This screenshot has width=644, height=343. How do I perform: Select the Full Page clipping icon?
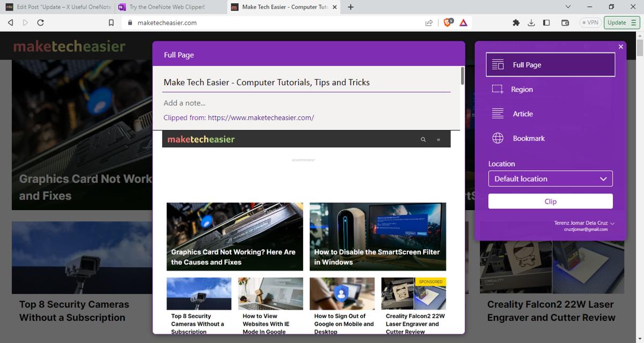(x=498, y=64)
